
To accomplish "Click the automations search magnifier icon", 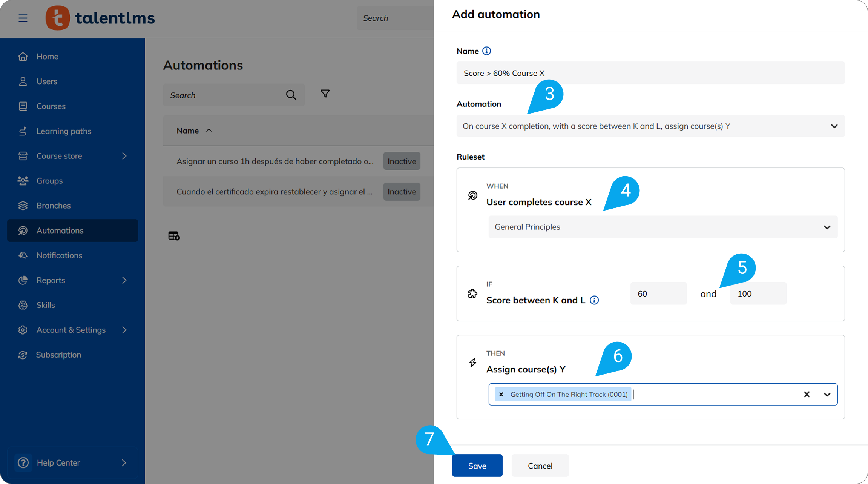I will [291, 95].
